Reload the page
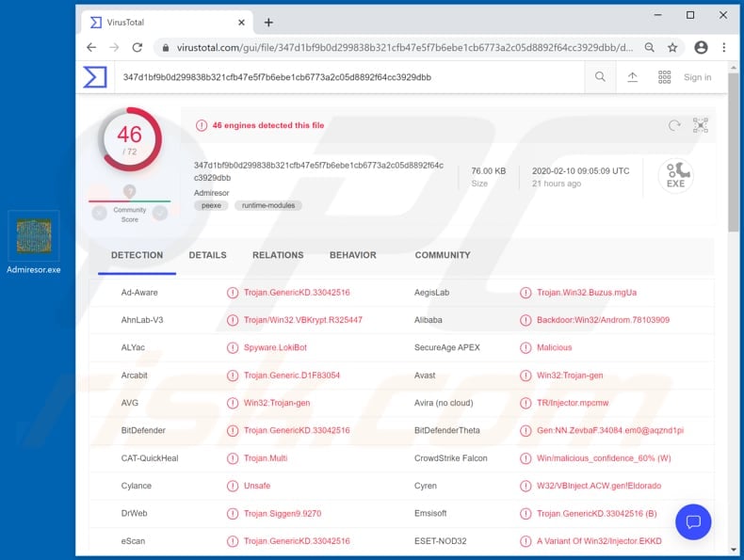The image size is (744, 560). (x=137, y=47)
